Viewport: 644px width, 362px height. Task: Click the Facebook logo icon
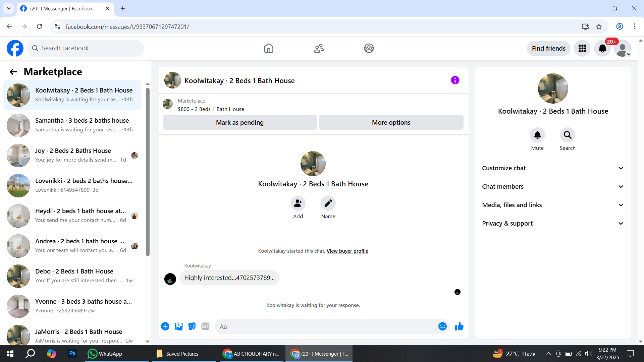point(15,48)
